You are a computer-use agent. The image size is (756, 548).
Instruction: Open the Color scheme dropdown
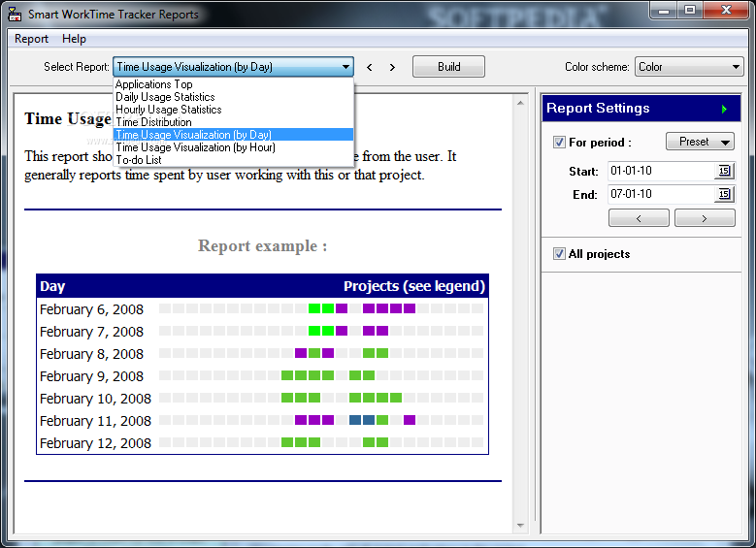point(689,67)
